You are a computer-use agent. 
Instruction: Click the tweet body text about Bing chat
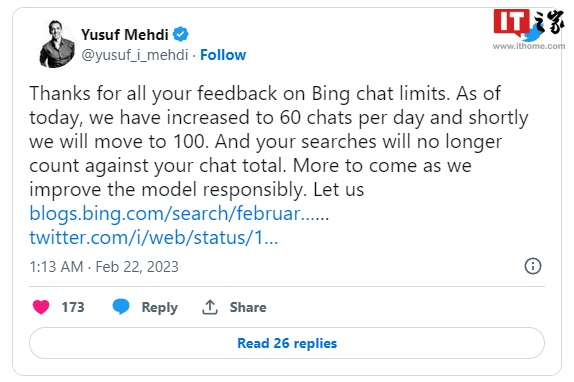tap(278, 141)
